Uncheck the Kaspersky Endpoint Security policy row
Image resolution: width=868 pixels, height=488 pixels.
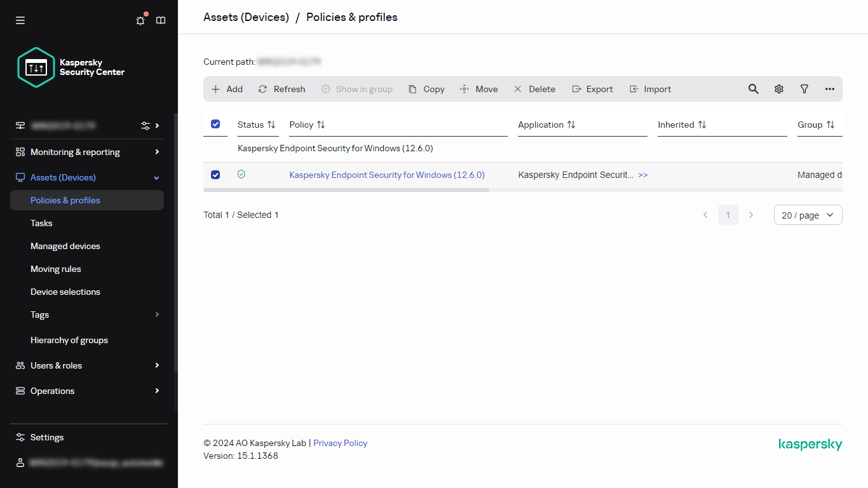pos(215,175)
